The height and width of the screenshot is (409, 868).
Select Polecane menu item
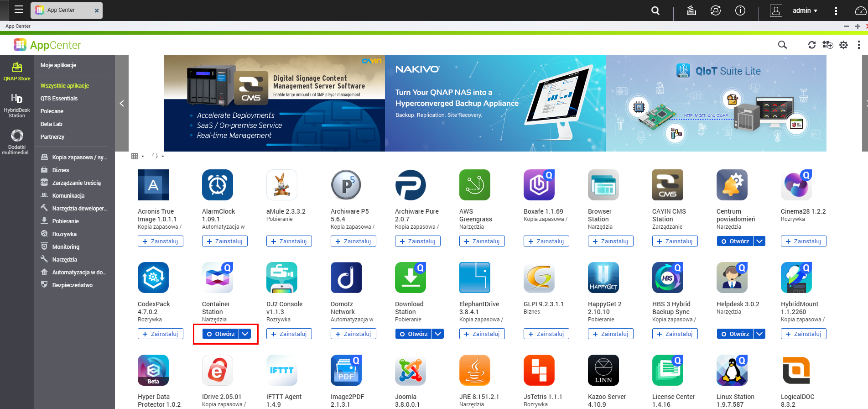pos(52,111)
